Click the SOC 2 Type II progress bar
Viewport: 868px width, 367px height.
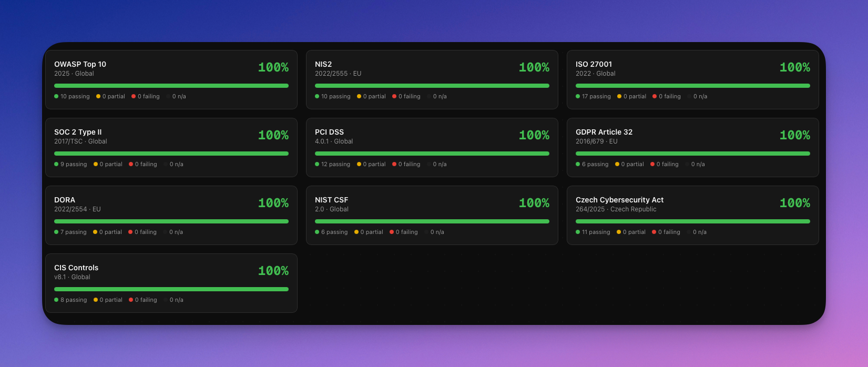pyautogui.click(x=171, y=154)
